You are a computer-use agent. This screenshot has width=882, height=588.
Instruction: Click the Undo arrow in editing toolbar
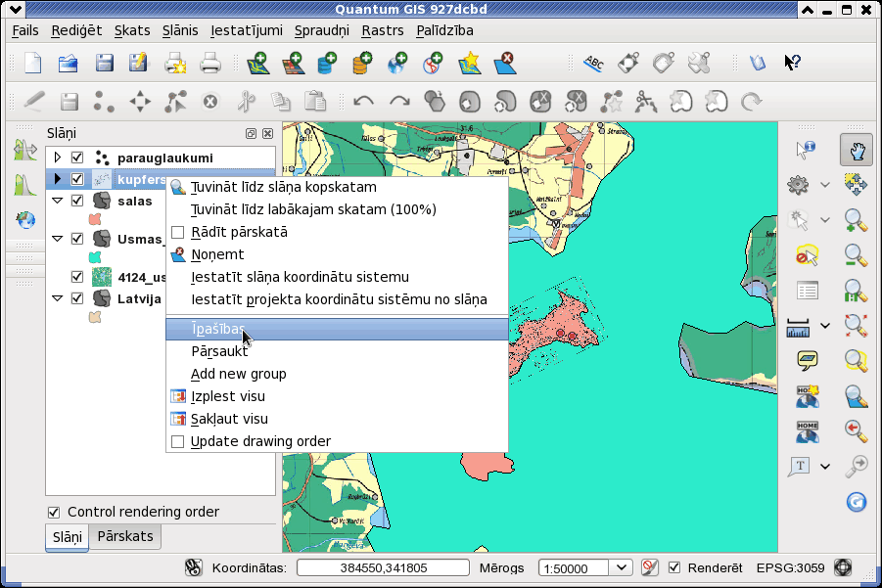363,102
